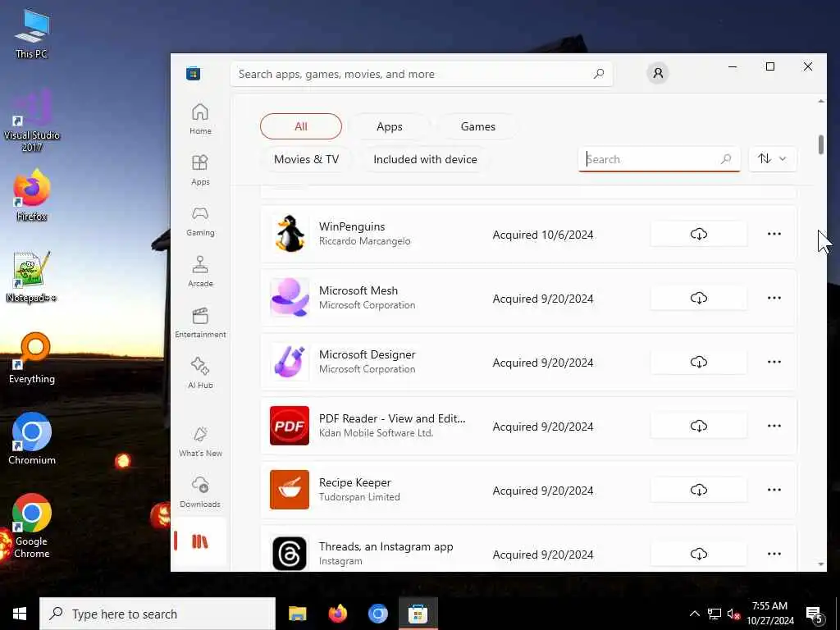The height and width of the screenshot is (630, 840).
Task: Click the Threads app icon
Action: tap(290, 554)
